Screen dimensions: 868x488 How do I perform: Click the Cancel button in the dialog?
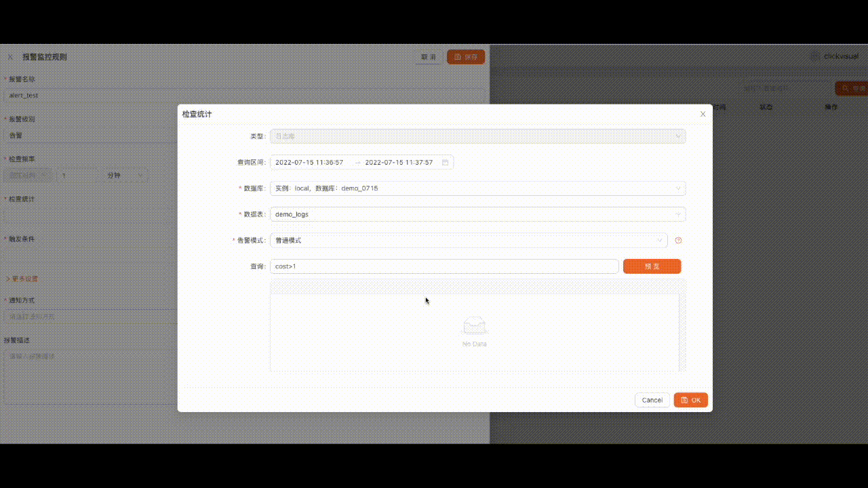[x=652, y=400]
